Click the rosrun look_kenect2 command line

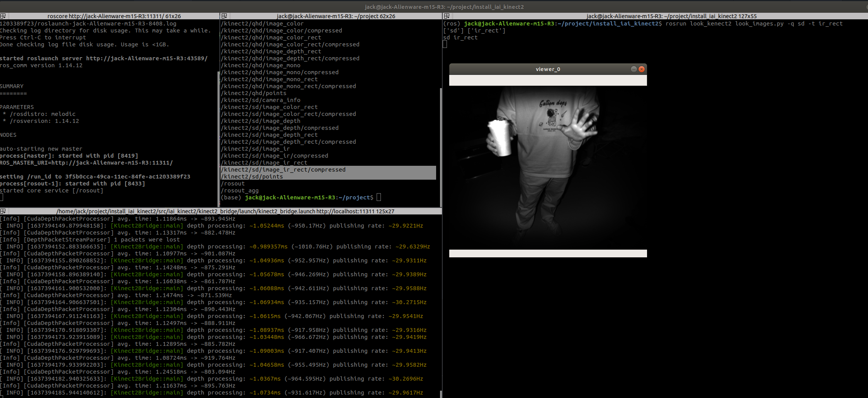click(x=754, y=24)
